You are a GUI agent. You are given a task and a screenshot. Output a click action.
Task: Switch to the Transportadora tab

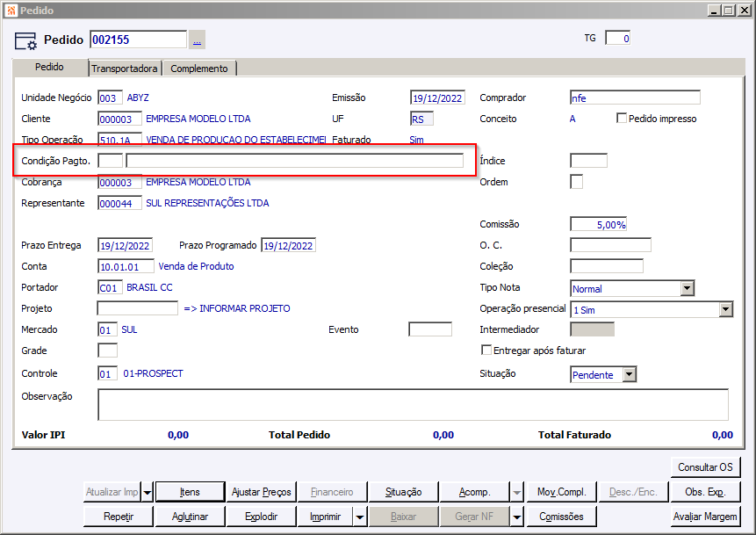click(125, 69)
